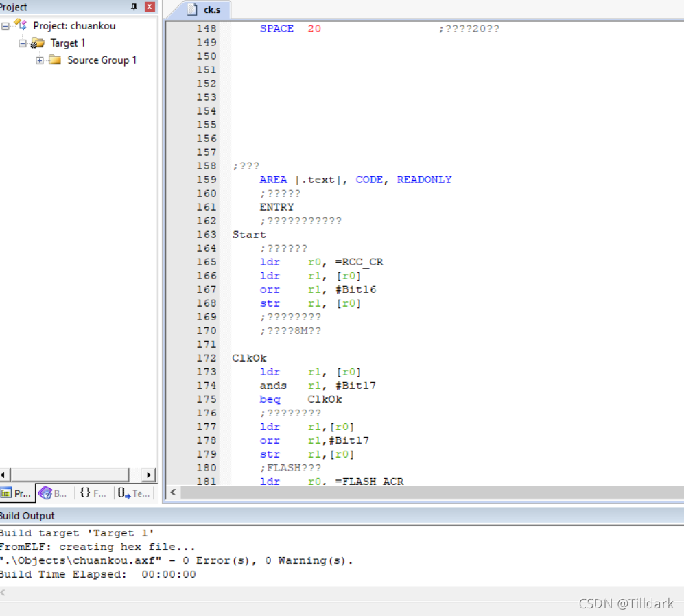
Task: Click the editor's horizontal scroll left arrow
Action: tap(173, 493)
